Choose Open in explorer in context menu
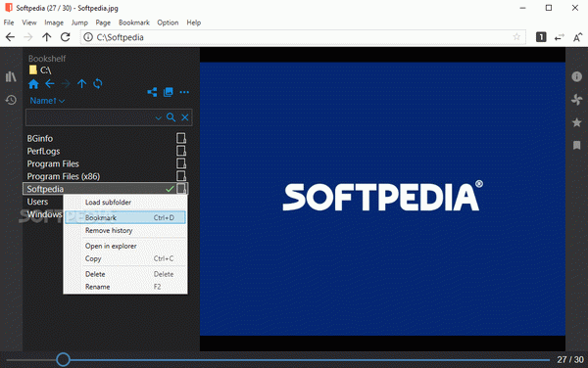 [125, 246]
